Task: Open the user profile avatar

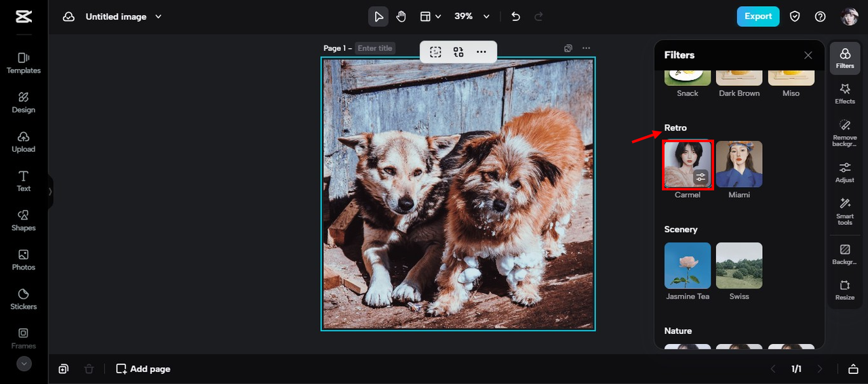Action: [849, 17]
